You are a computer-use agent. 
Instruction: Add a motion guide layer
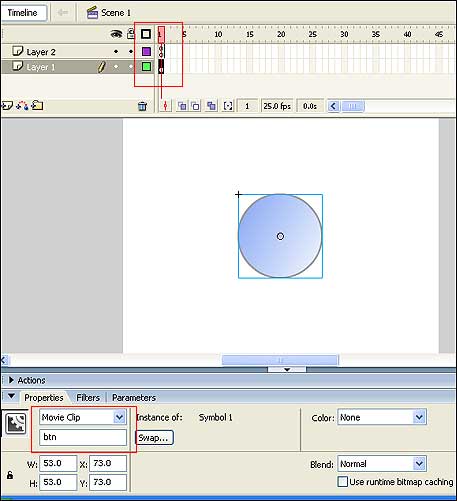click(22, 106)
